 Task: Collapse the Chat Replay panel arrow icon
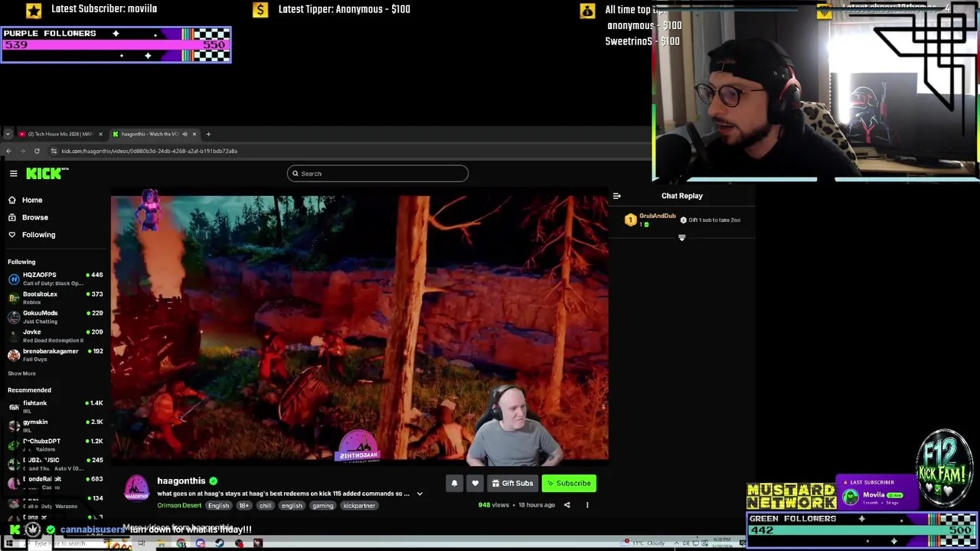pyautogui.click(x=617, y=197)
